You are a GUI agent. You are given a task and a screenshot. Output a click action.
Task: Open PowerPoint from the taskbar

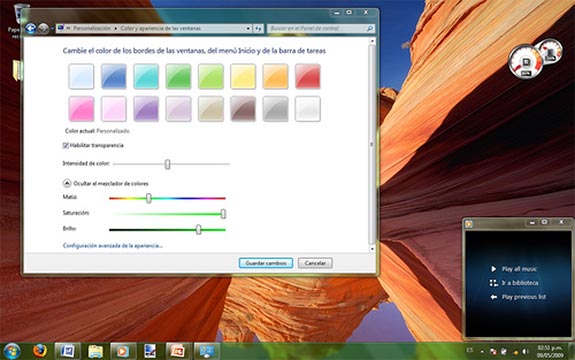pyautogui.click(x=178, y=351)
